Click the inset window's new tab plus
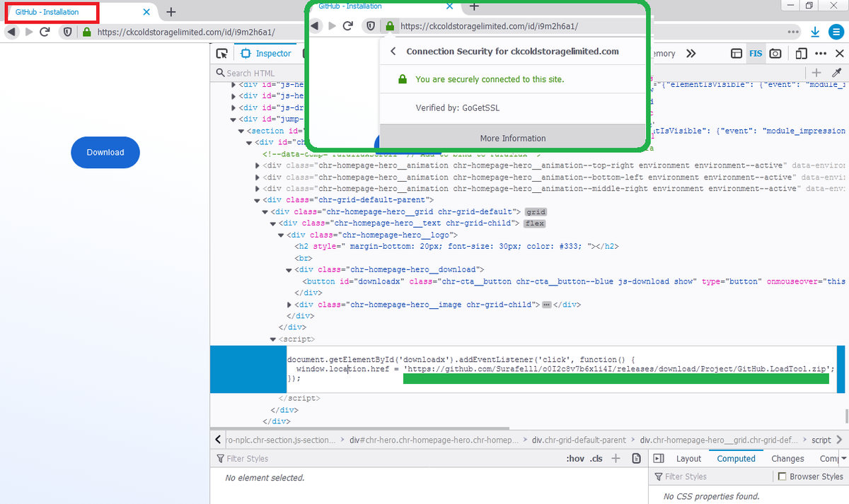 [x=475, y=6]
